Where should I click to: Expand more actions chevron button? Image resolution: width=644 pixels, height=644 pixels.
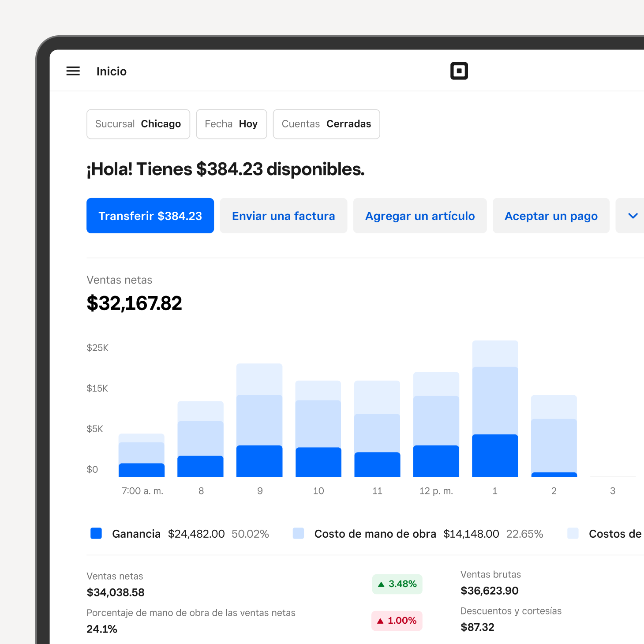click(633, 216)
